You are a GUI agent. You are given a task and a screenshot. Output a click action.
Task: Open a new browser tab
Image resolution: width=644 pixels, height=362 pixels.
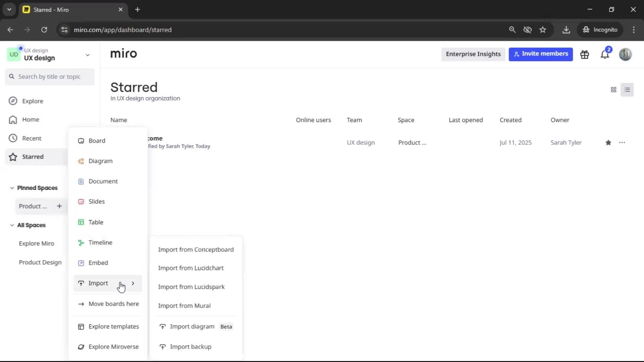pos(138,10)
